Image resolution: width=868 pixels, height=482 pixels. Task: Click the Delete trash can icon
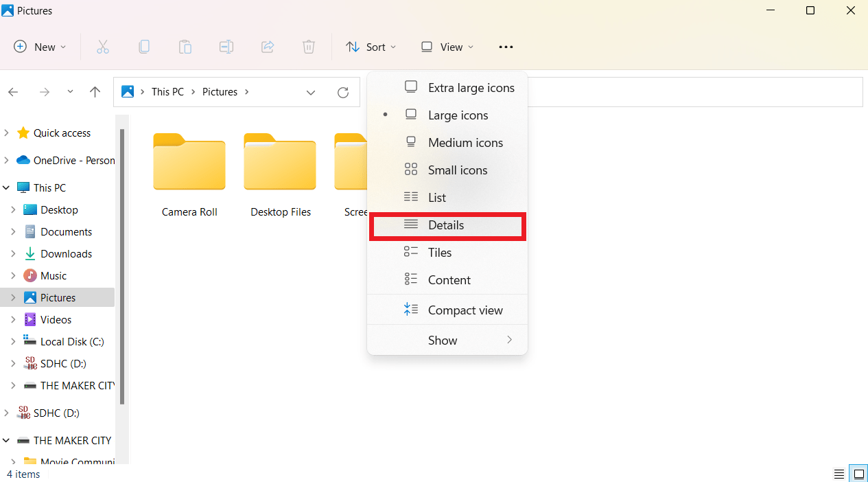click(x=309, y=47)
